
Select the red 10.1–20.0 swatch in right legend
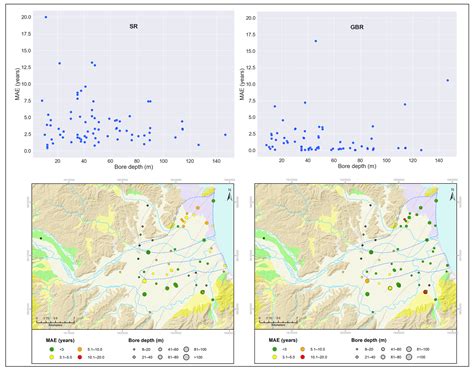click(x=303, y=357)
